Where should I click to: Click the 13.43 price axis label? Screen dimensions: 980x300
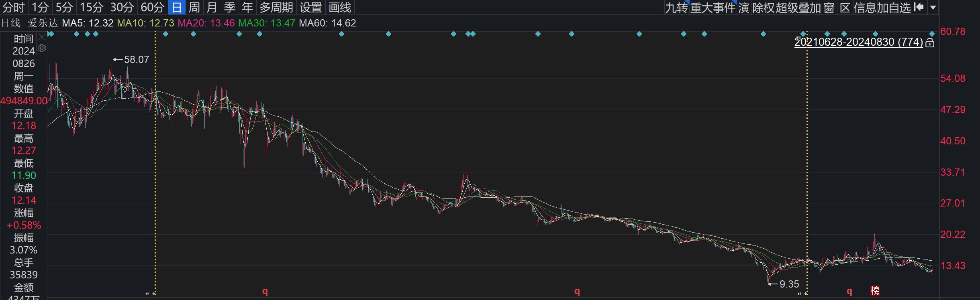pos(953,266)
